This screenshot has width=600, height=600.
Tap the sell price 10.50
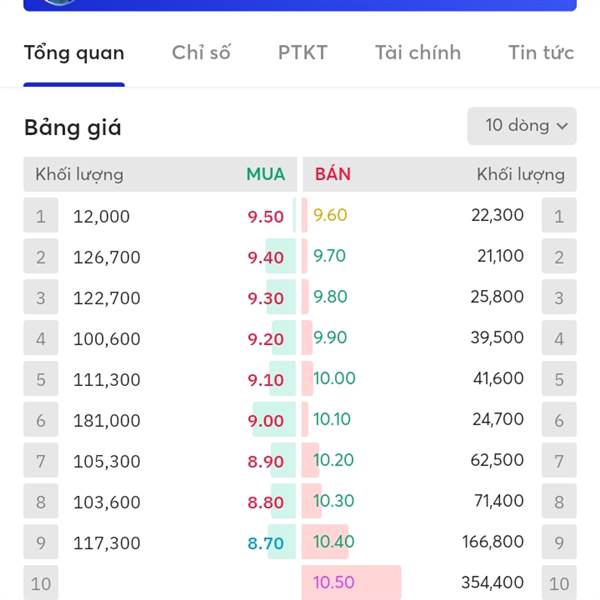point(334,582)
